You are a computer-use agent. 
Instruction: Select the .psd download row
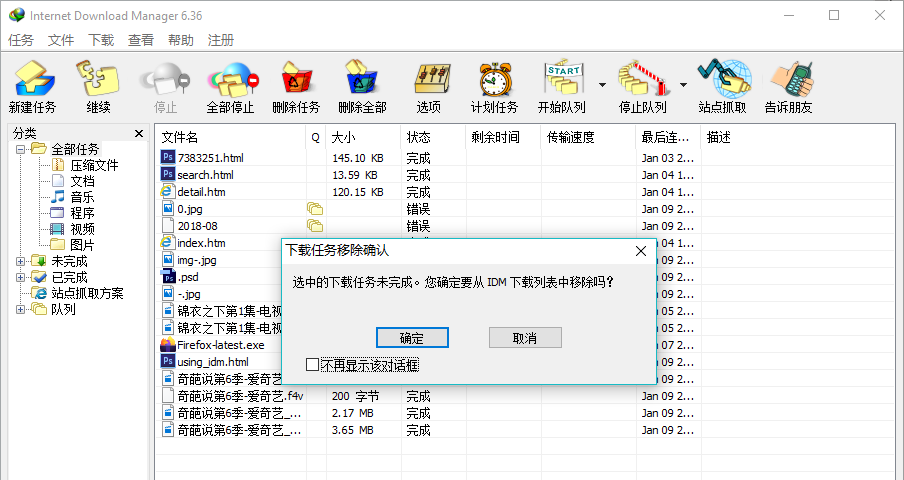click(220, 277)
